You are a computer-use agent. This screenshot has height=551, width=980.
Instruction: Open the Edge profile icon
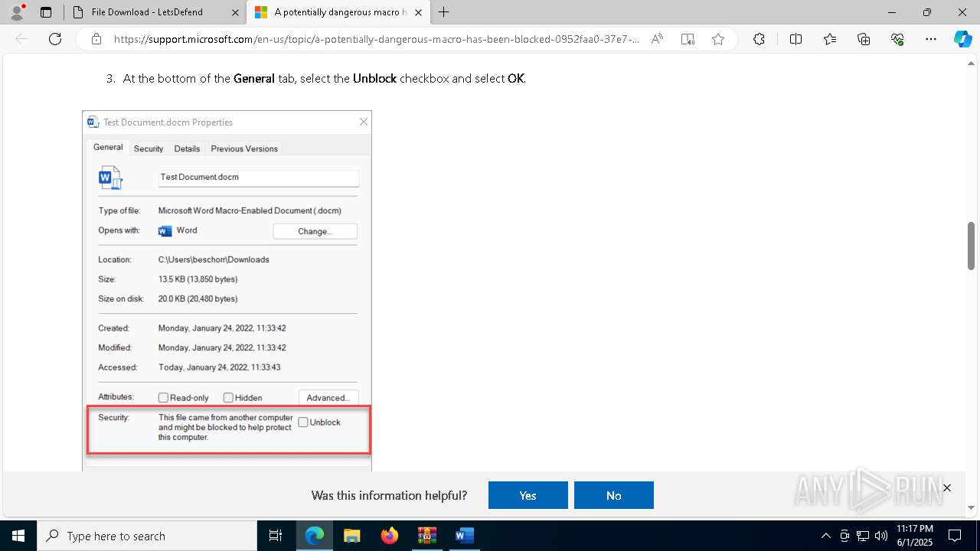coord(16,12)
